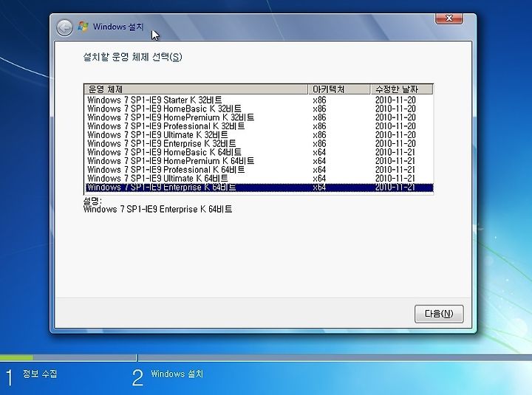Select Windows 7 SP1-IE9 Professional K 32비트
The width and height of the screenshot is (532, 395).
click(x=259, y=126)
